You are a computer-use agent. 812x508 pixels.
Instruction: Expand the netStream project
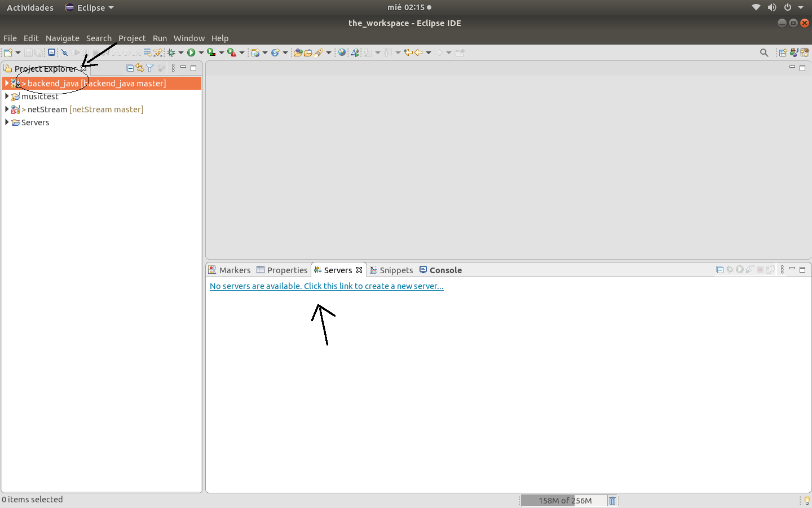coord(7,109)
